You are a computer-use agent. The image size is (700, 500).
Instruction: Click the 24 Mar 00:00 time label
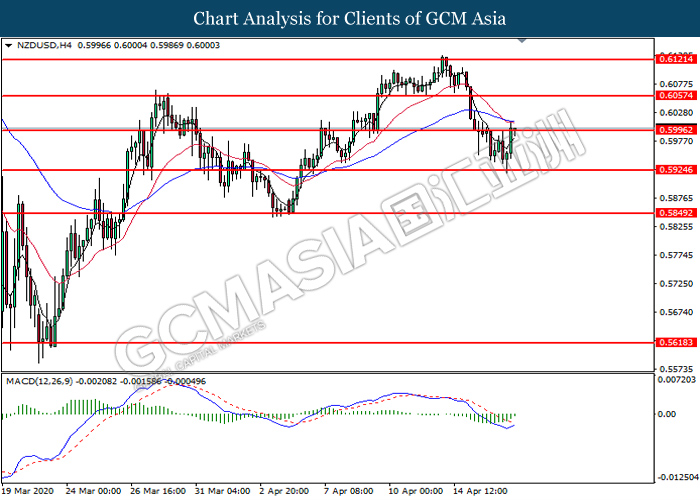(93, 491)
